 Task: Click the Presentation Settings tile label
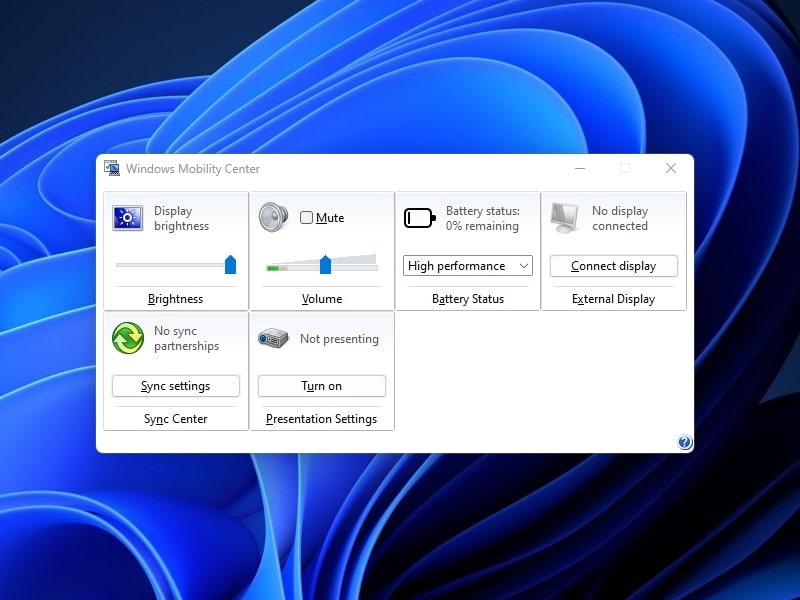[321, 419]
